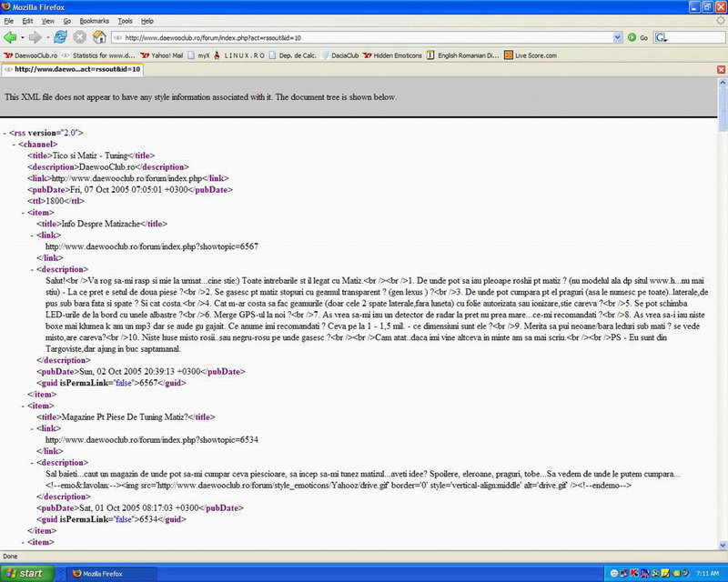This screenshot has width=728, height=582.
Task: Open the LINUX.RO bookmark
Action: tap(239, 55)
